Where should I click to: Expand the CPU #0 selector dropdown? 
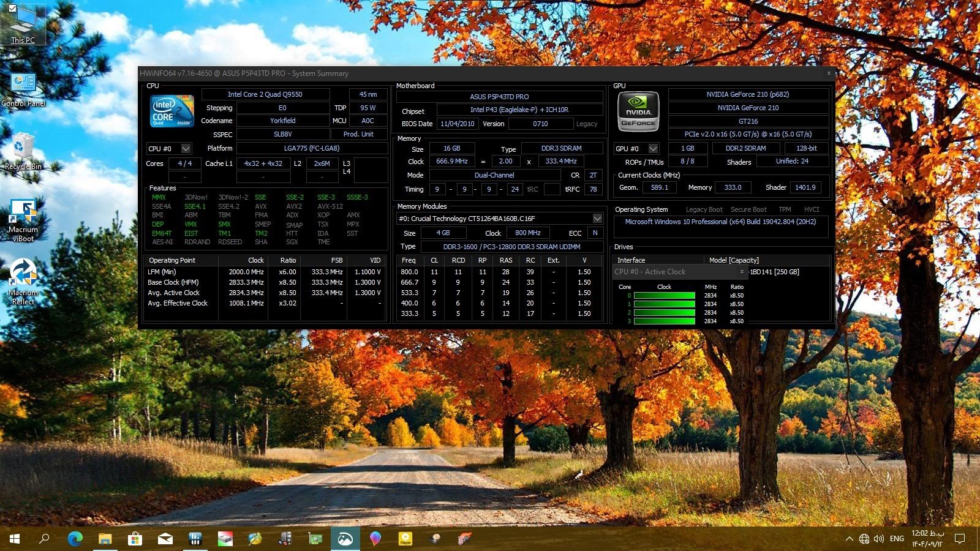pos(186,149)
